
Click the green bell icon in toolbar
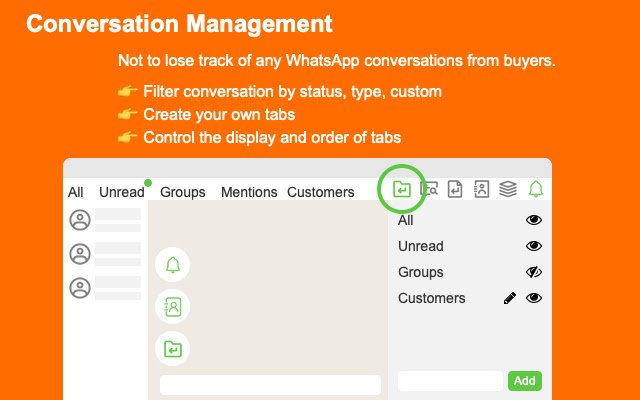(x=536, y=189)
